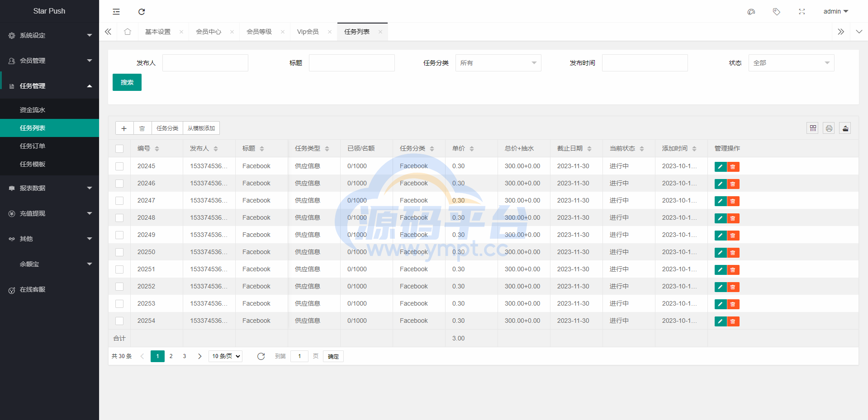Focus the 发布时间 date field
868x420 pixels.
[645, 63]
